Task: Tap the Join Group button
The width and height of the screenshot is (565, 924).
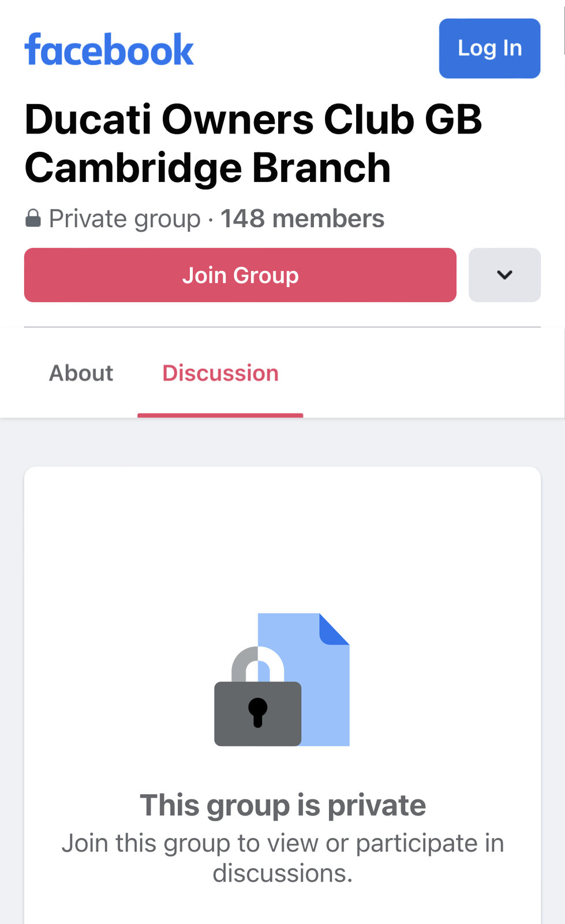Action: click(240, 275)
